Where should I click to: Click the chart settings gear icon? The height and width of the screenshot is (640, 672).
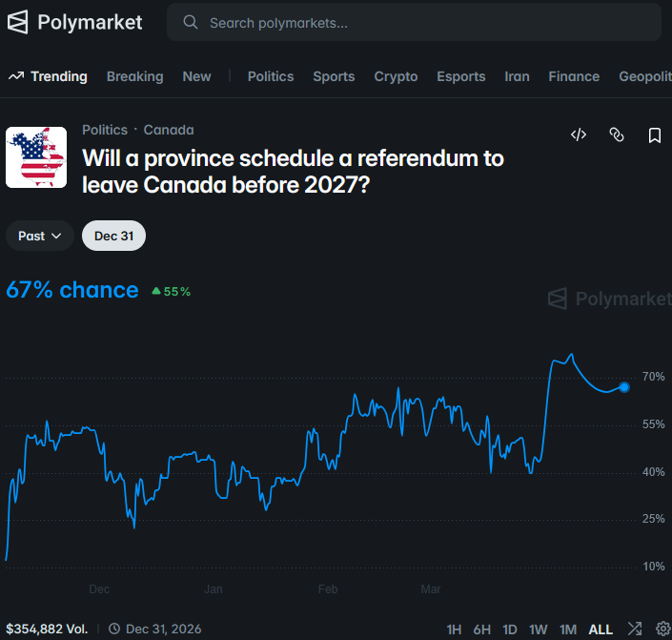point(663,630)
